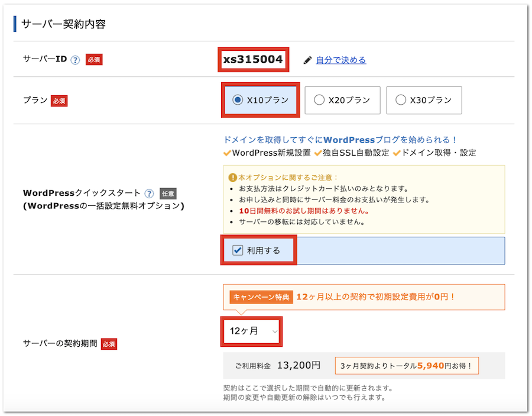Open the 12ヶ月 contract period dropdown
The height and width of the screenshot is (416, 532).
tap(252, 331)
